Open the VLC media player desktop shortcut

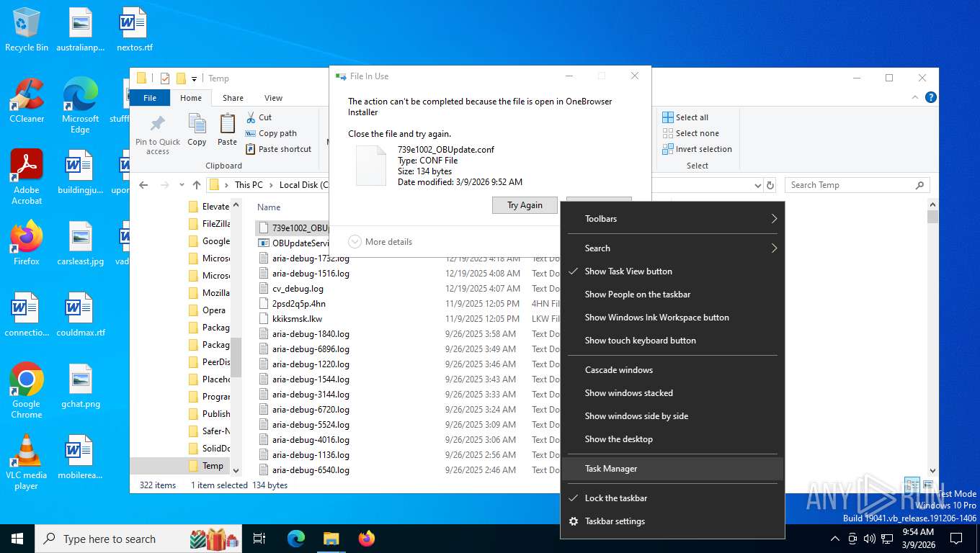point(27,462)
